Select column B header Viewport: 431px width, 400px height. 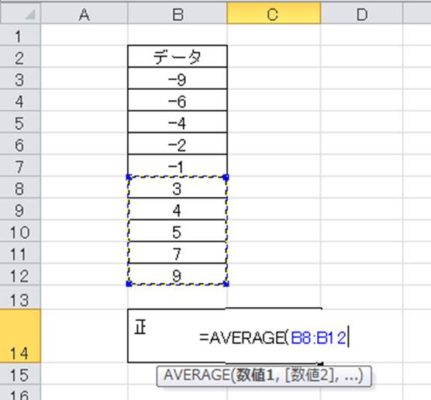click(x=177, y=14)
